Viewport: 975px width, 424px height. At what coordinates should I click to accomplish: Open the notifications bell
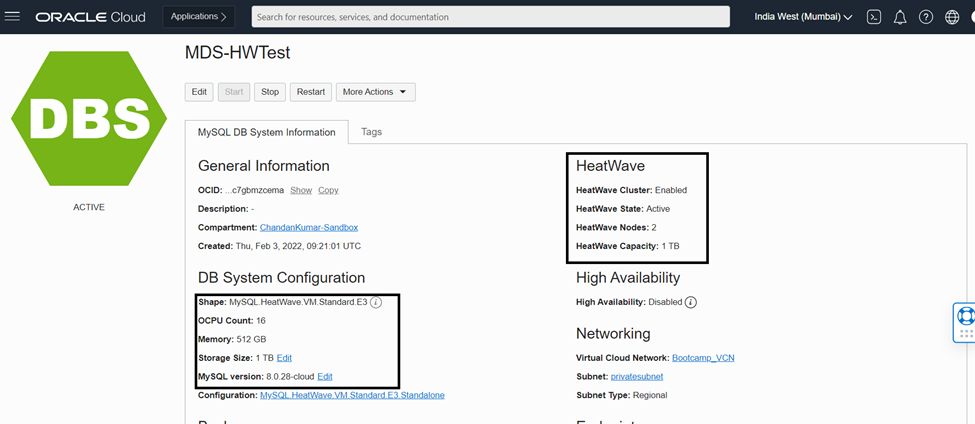pos(900,17)
